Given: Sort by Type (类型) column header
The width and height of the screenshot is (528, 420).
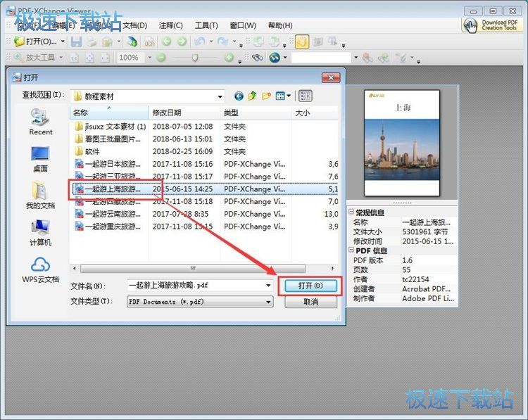Looking at the screenshot, I should click(x=256, y=113).
